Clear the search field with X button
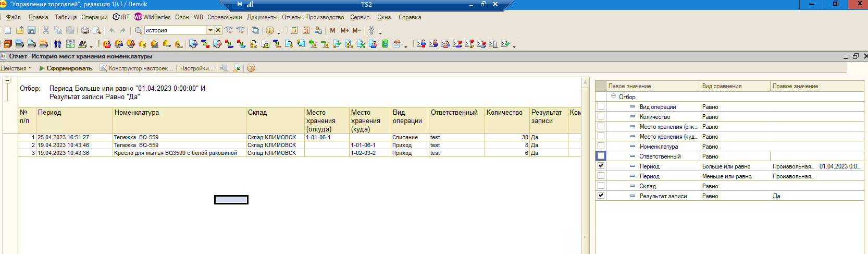This screenshot has width=868, height=254. [218, 30]
